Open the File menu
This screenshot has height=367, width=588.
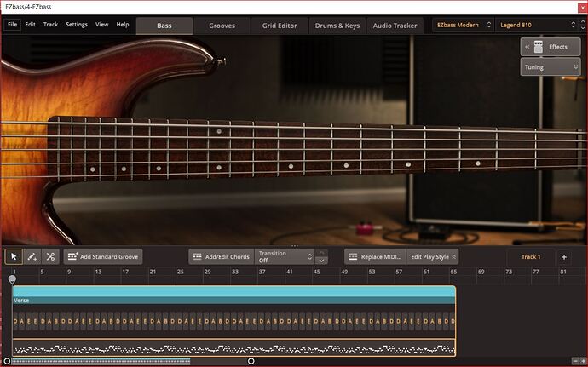13,25
